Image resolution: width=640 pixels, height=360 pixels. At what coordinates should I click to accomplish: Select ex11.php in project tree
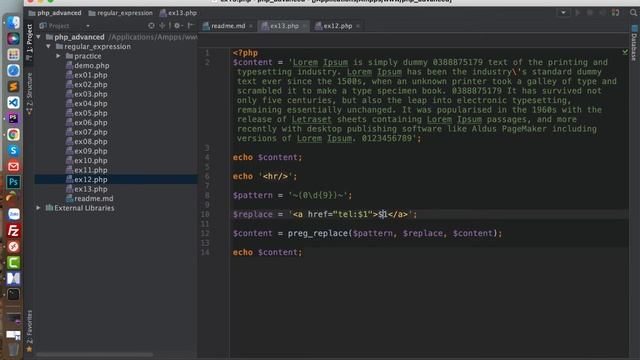(91, 170)
